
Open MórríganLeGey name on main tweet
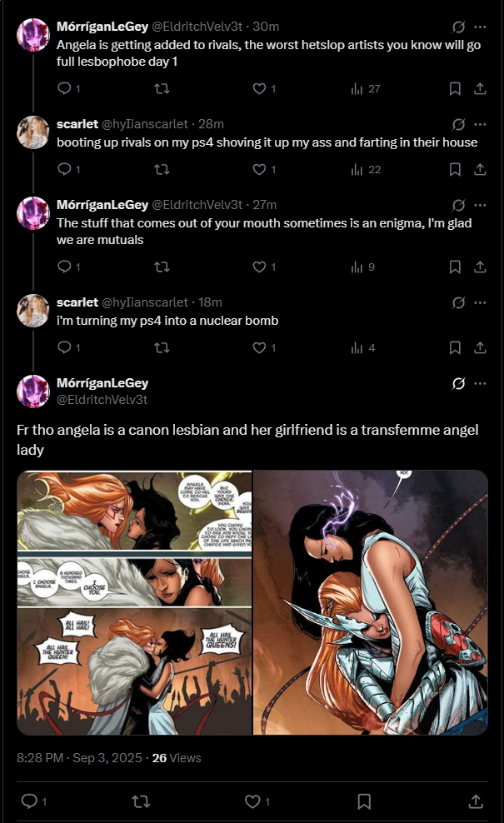click(x=102, y=383)
